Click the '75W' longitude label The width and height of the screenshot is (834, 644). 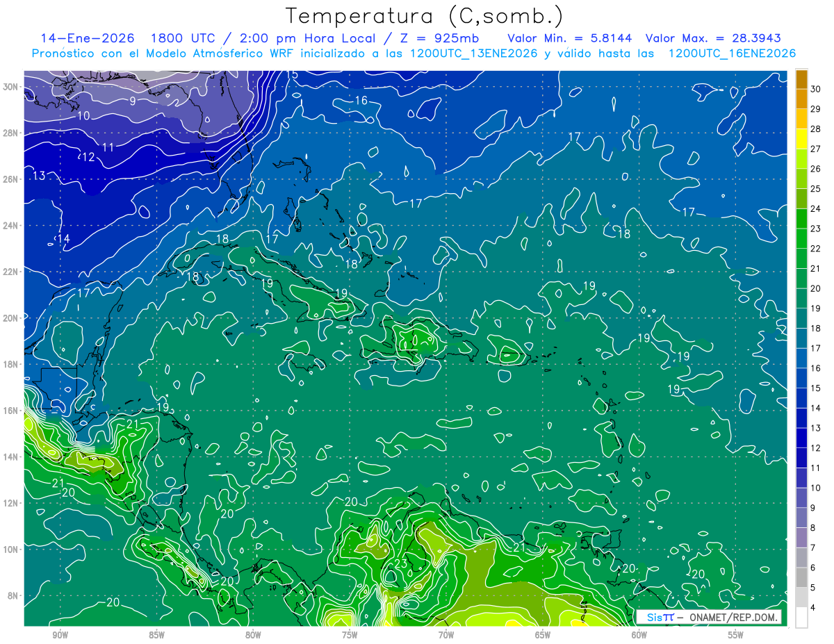coord(350,635)
